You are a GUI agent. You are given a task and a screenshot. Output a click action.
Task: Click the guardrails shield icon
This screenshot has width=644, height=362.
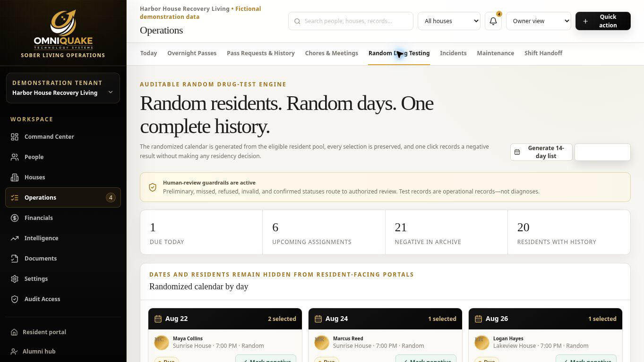coord(153,187)
